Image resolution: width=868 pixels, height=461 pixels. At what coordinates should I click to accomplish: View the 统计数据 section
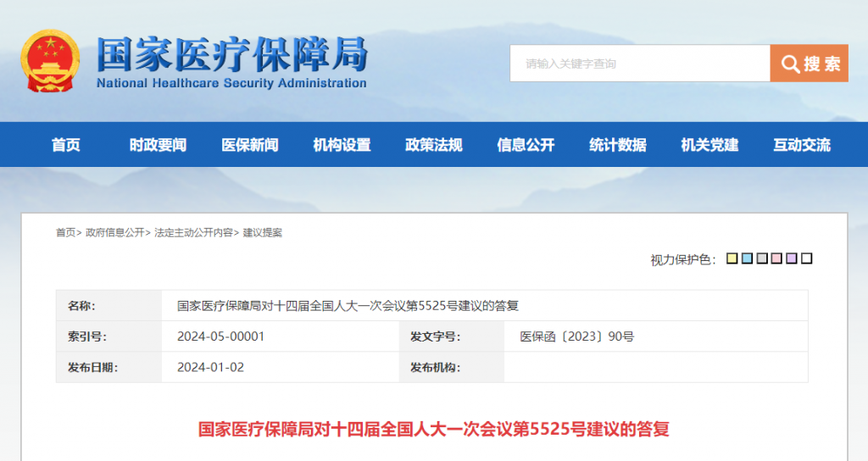[617, 145]
